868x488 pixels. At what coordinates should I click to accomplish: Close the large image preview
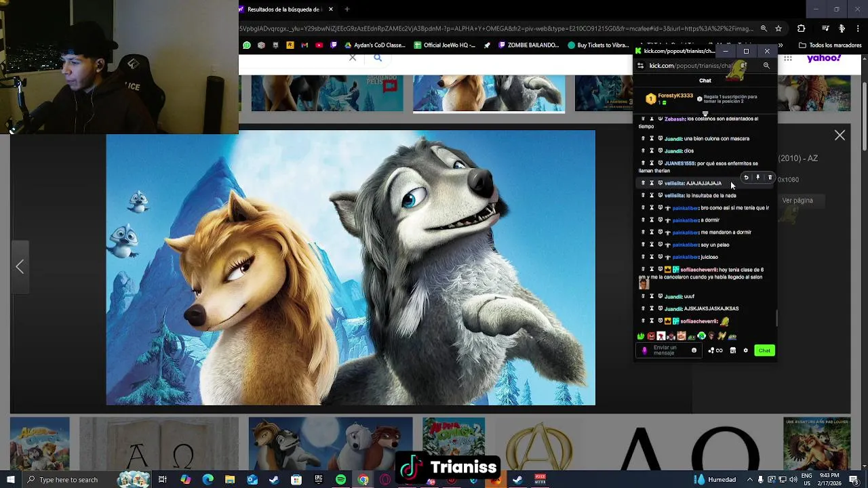pyautogui.click(x=840, y=136)
